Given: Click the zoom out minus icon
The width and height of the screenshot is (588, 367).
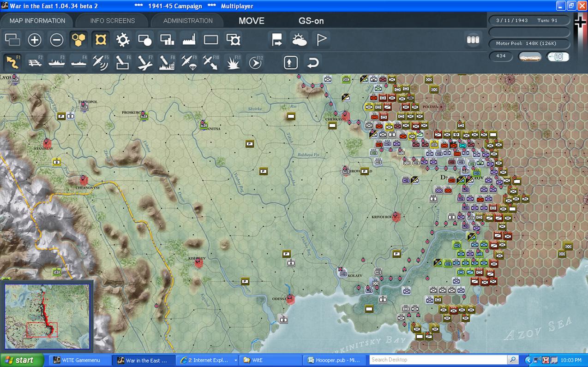Looking at the screenshot, I should [x=57, y=40].
